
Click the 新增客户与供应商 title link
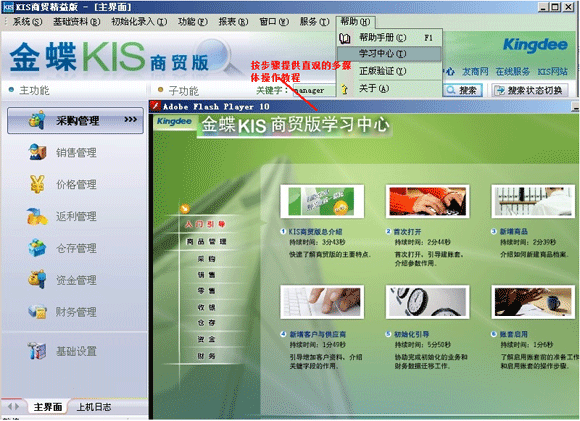[x=317, y=334]
